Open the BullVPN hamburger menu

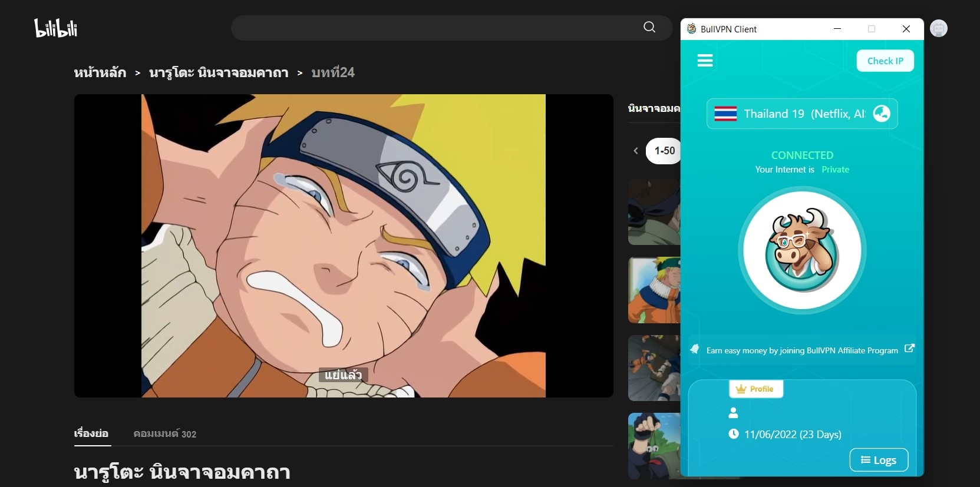click(705, 61)
